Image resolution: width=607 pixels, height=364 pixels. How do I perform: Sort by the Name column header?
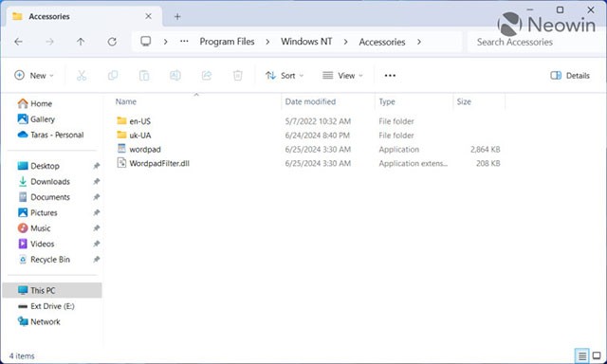[126, 101]
